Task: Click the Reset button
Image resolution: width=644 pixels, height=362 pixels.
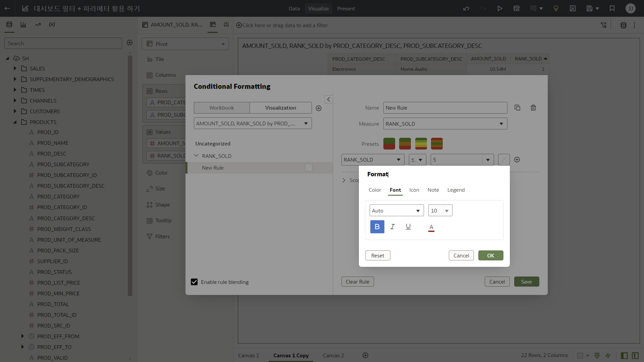Action: 378,255
